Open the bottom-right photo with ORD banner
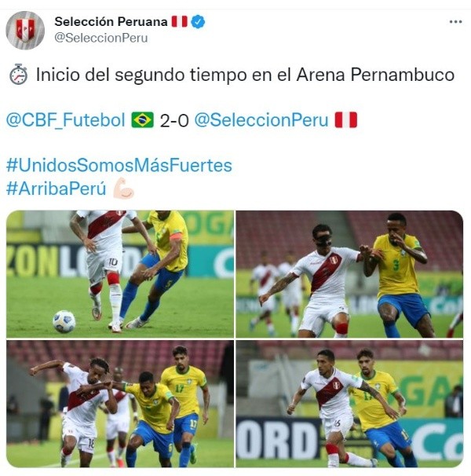This screenshot has height=476, width=471. click(349, 404)
